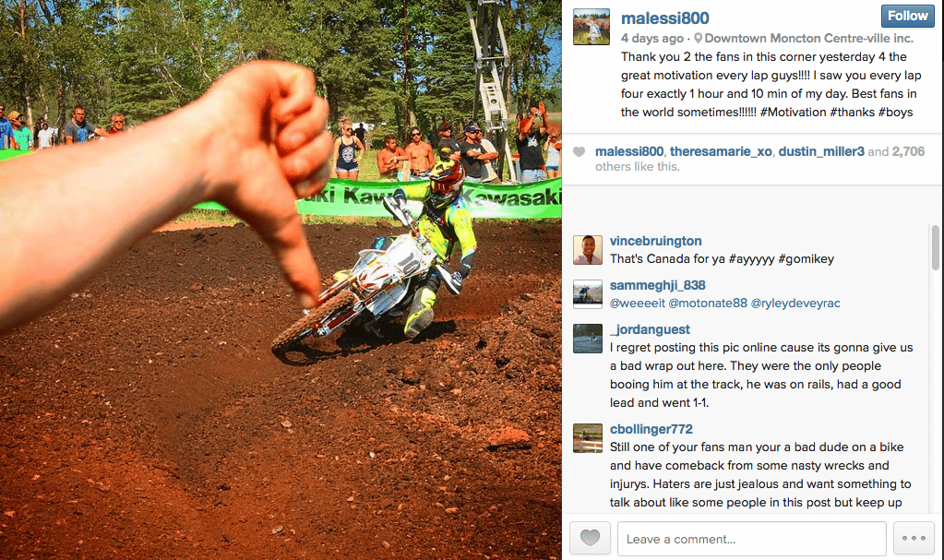Screen dimensions: 944x560
Task: Open _jordanguest's avatar thumbnail
Action: pos(588,339)
